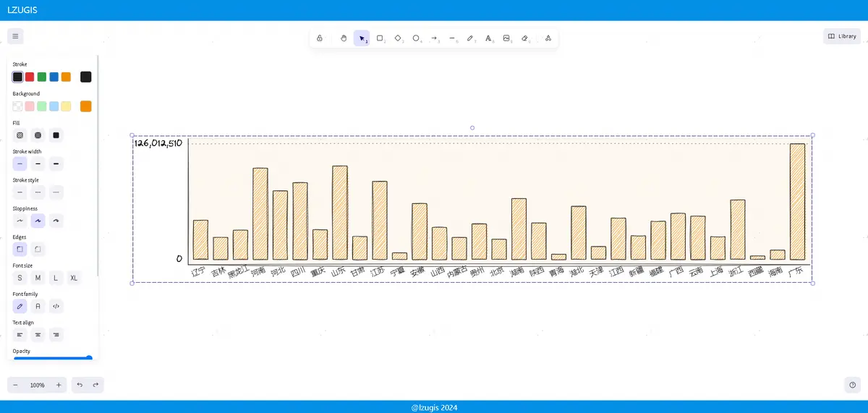Pick red stroke color
Image resolution: width=868 pixels, height=413 pixels.
click(30, 77)
